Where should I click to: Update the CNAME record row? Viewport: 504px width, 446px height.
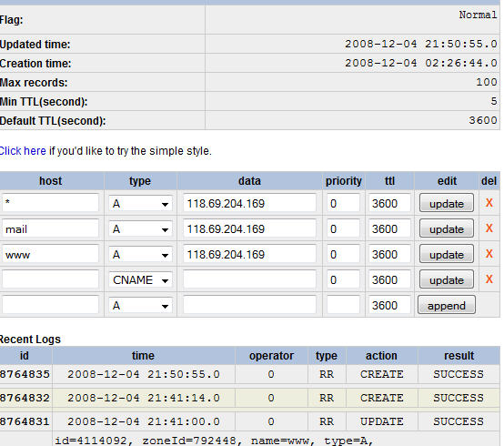446,279
